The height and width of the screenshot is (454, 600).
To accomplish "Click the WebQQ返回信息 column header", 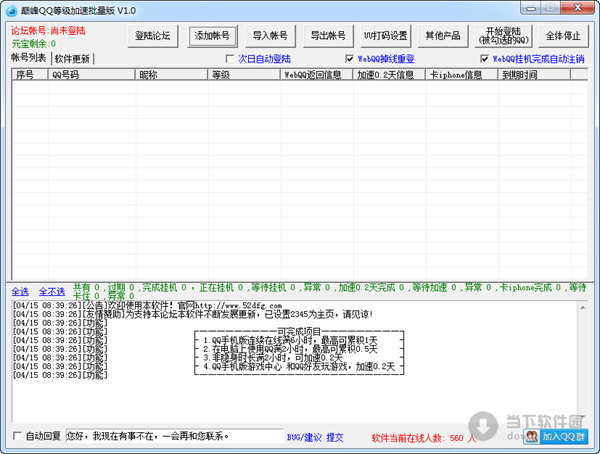I will click(317, 75).
